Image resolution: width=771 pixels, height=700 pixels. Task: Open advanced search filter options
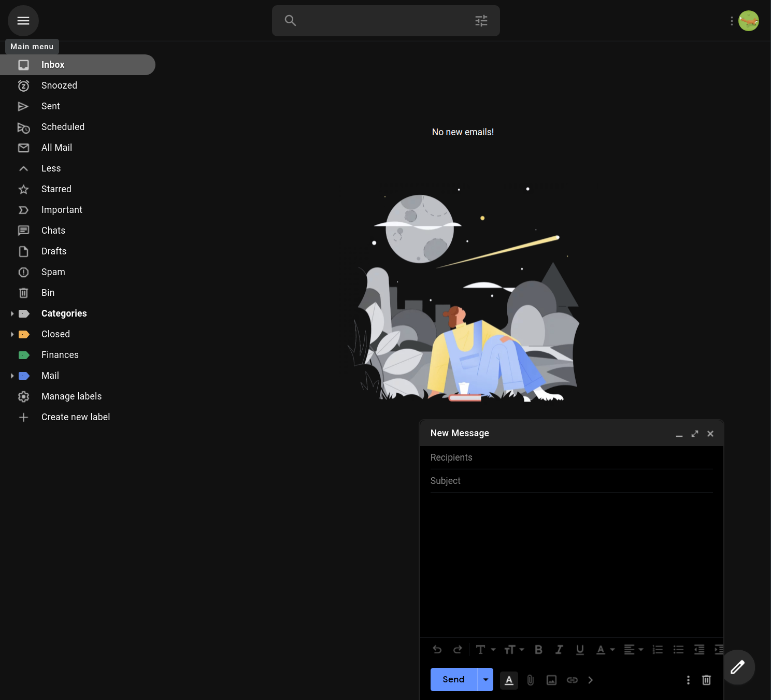[x=481, y=21]
